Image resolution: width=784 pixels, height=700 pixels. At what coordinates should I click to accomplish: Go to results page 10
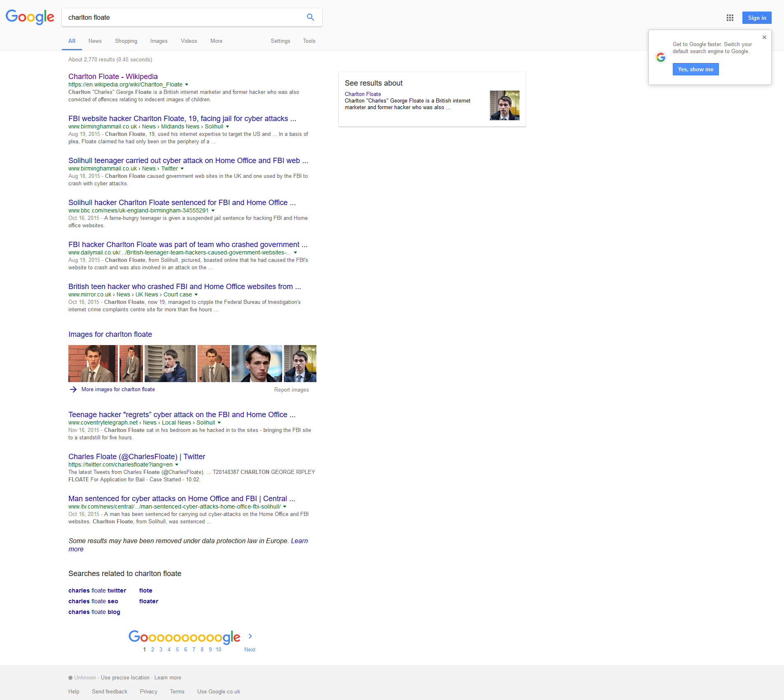(x=218, y=649)
